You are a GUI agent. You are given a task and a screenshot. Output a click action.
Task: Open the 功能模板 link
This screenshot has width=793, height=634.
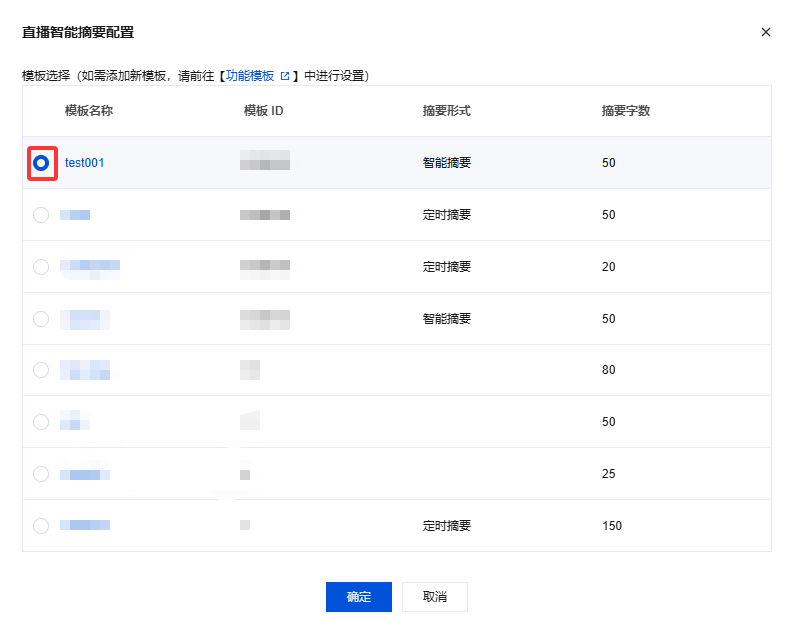click(x=250, y=76)
